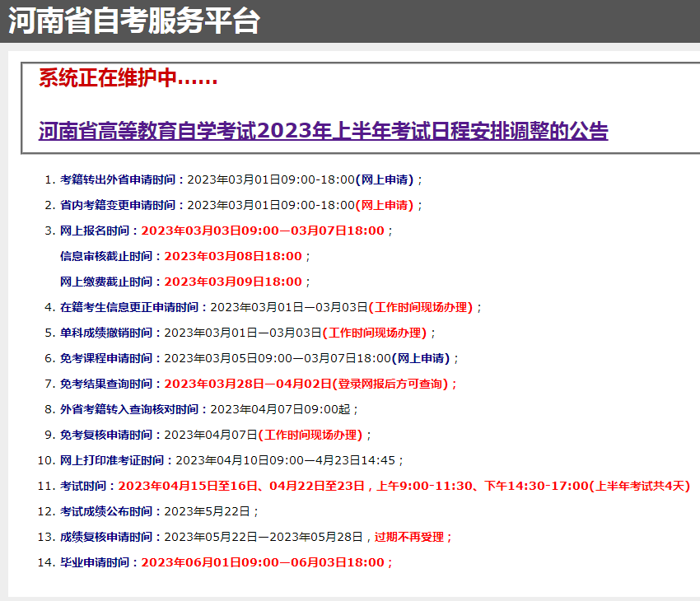The image size is (700, 601).
Task: Select the 省内考籍变更申请时间 item
Action: [123, 205]
